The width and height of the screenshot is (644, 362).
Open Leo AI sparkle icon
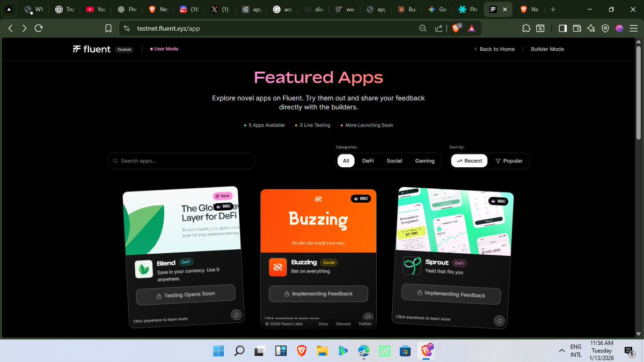pos(591,28)
